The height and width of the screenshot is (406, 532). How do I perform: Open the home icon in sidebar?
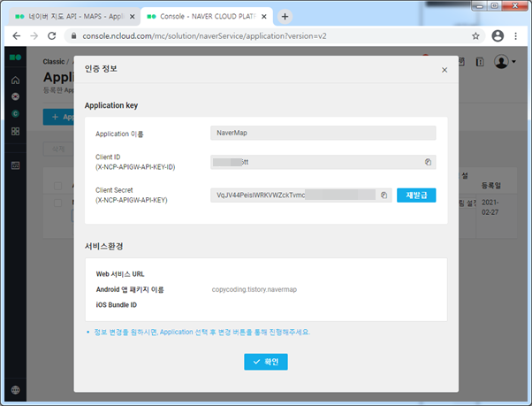[x=15, y=80]
